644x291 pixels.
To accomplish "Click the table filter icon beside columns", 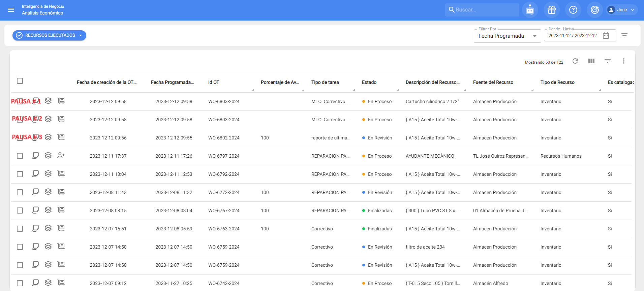I will pyautogui.click(x=607, y=61).
